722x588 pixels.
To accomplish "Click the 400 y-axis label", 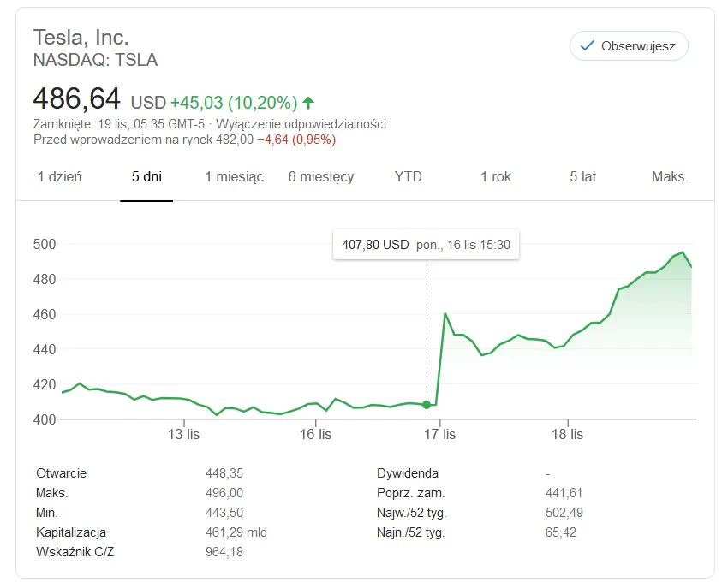I will coord(45,419).
